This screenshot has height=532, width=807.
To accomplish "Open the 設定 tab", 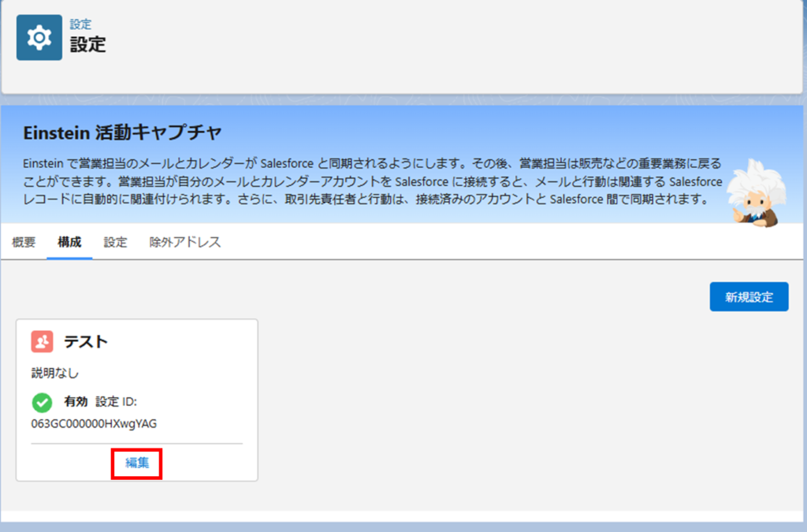I will [x=115, y=242].
